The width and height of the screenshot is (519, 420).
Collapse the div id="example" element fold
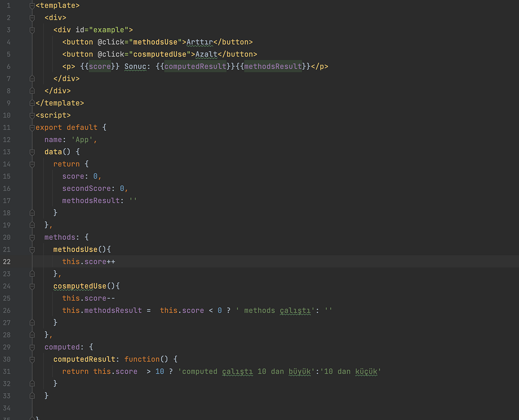tap(31, 30)
